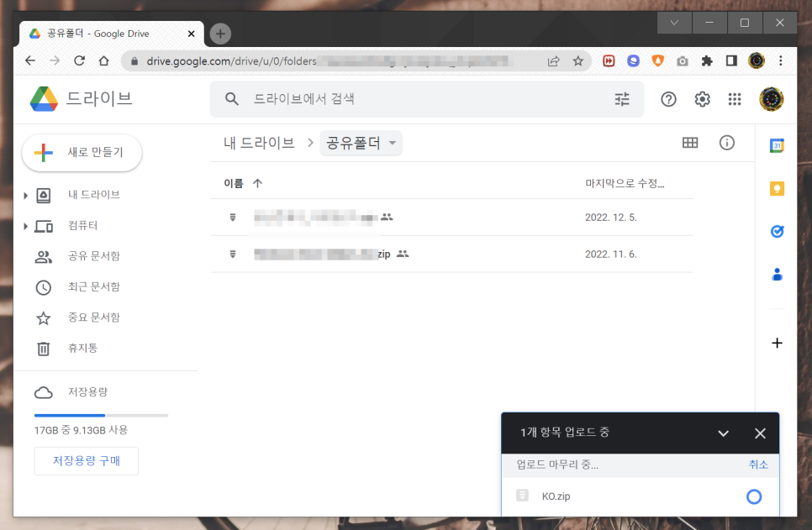This screenshot has width=812, height=530.
Task: Open 중요 문서함 in the sidebar
Action: [x=94, y=317]
